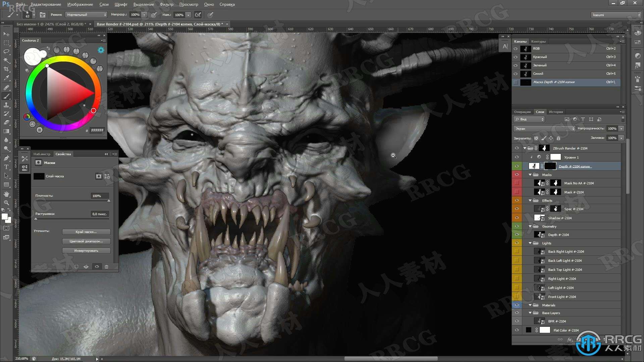Image resolution: width=644 pixels, height=362 pixels.
Task: Open the Выделение menu
Action: click(144, 4)
